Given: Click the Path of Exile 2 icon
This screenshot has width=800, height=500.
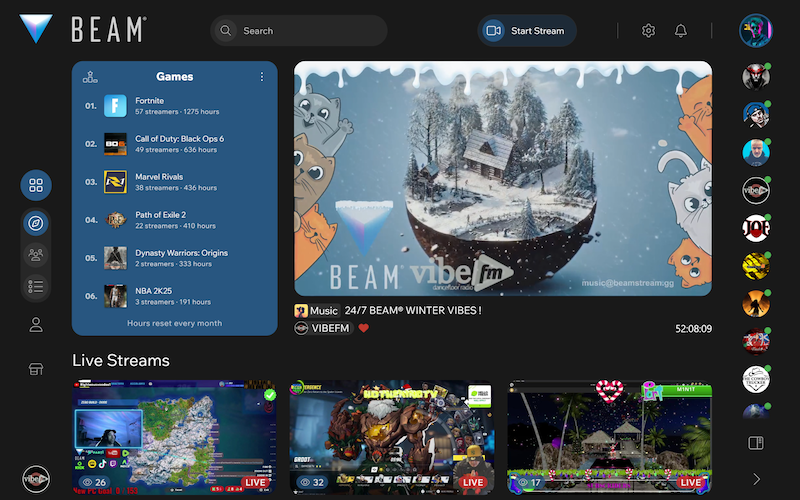Looking at the screenshot, I should pos(115,220).
